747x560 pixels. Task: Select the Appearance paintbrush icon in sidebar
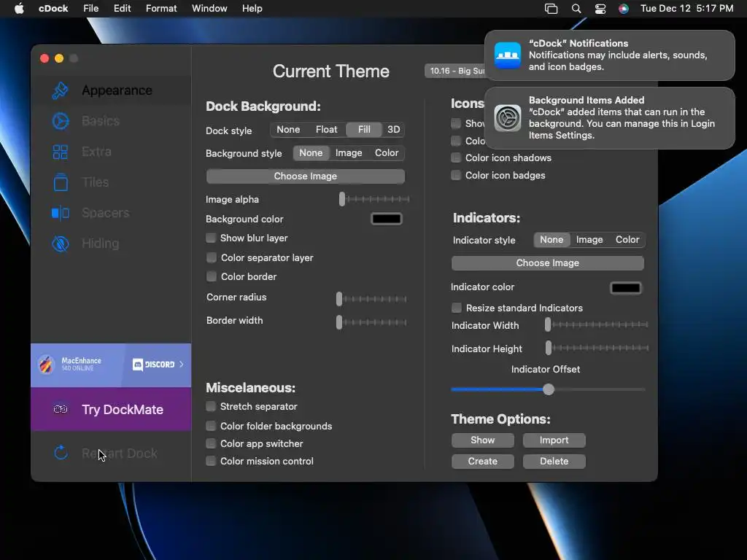point(60,90)
